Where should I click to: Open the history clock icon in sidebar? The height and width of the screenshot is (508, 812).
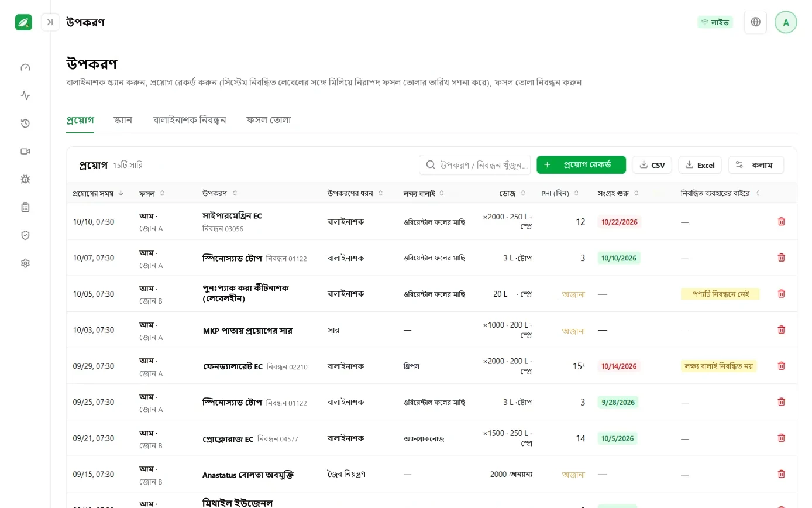[x=25, y=123]
